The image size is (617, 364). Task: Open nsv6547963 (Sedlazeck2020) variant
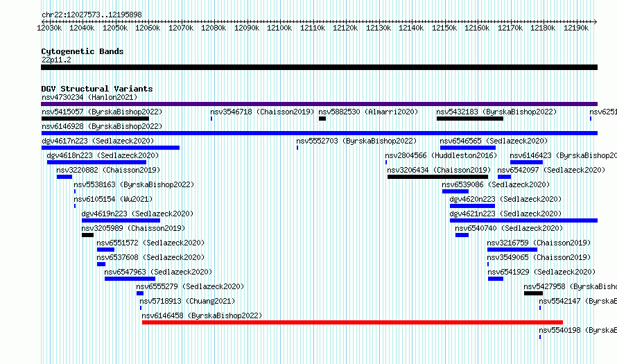point(158,272)
